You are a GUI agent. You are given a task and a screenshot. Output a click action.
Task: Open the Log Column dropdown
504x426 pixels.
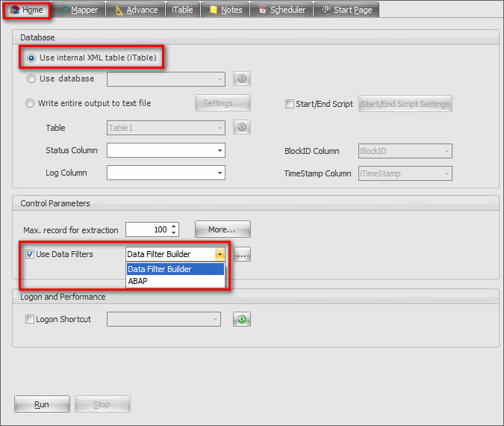(x=166, y=173)
